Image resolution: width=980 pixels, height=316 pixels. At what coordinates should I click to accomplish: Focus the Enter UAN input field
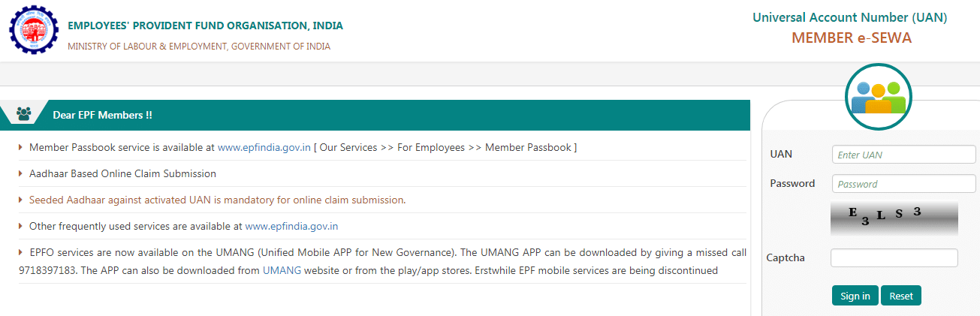click(x=903, y=155)
